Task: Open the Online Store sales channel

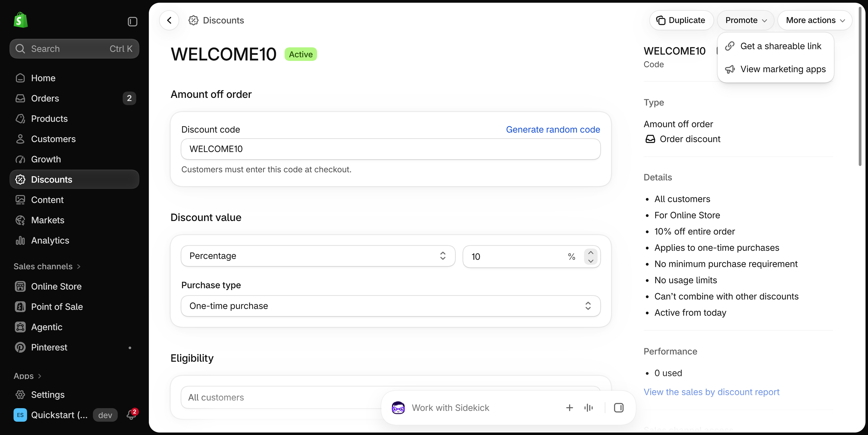Action: pos(74,286)
